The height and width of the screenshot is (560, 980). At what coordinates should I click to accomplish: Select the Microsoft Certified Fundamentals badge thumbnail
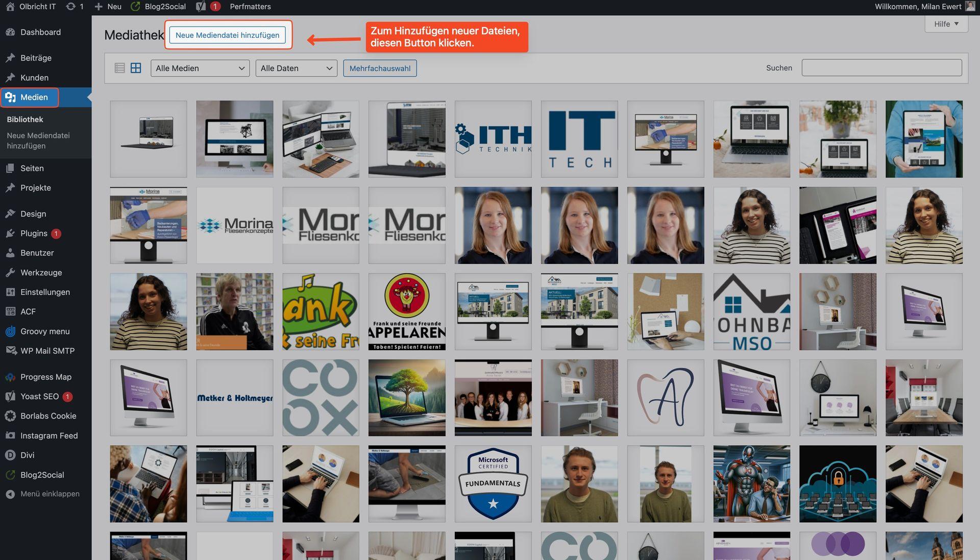(493, 484)
